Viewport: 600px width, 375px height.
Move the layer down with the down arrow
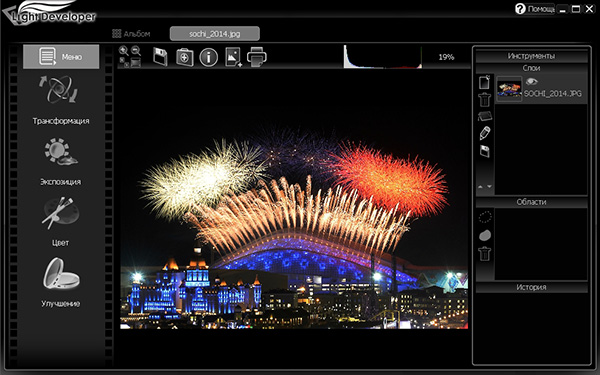click(x=489, y=187)
